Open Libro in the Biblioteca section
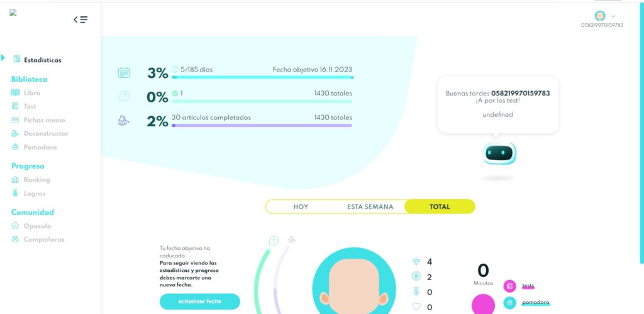Viewport: 644px width, 314px height. [x=31, y=93]
